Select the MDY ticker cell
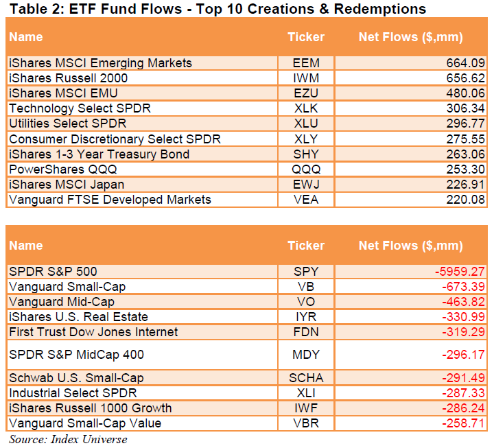The image size is (494, 448). click(x=306, y=355)
